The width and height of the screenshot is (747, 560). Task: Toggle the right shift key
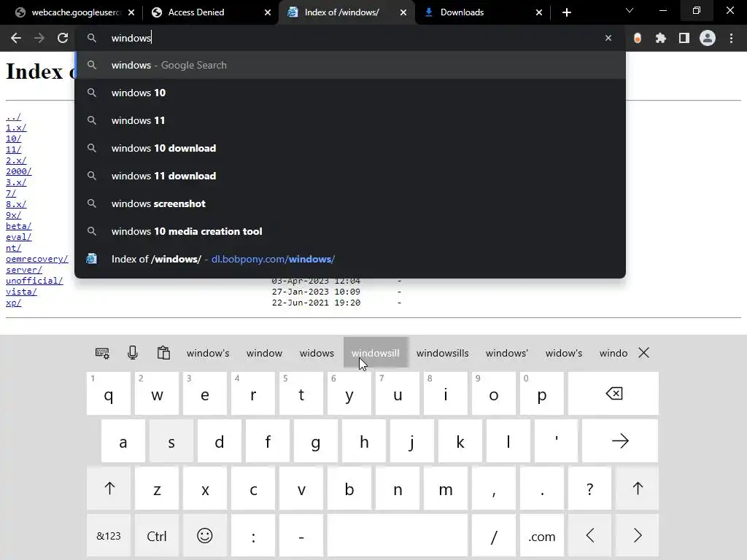(638, 489)
